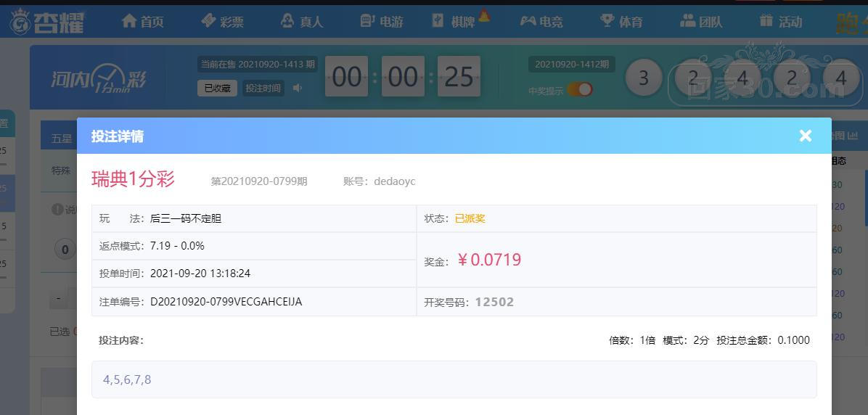Click the bet content box showing 4,5,6,7,8
This screenshot has height=415, width=868.
[454, 379]
